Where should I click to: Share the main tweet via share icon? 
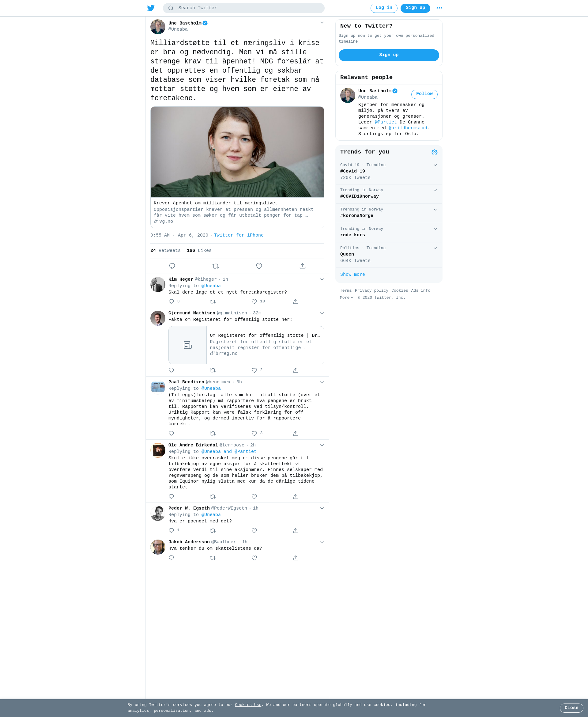[x=303, y=266]
